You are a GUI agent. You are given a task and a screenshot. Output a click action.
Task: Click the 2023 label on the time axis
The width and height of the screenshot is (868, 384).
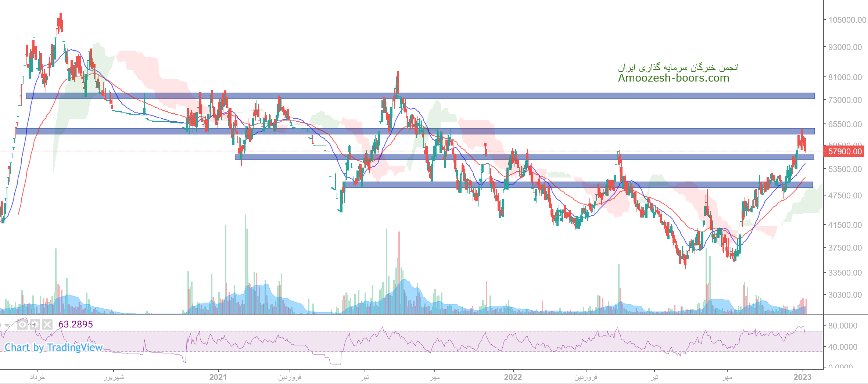coord(802,377)
